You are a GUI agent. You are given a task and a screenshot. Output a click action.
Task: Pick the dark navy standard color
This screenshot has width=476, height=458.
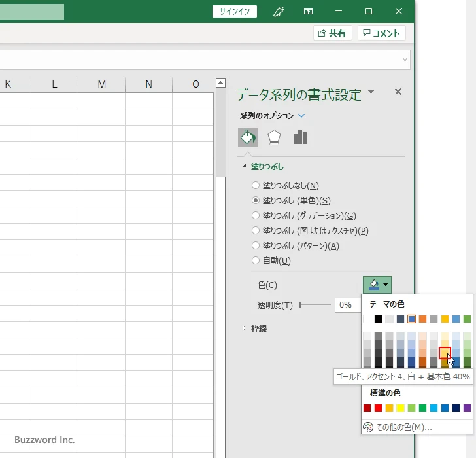(456, 408)
